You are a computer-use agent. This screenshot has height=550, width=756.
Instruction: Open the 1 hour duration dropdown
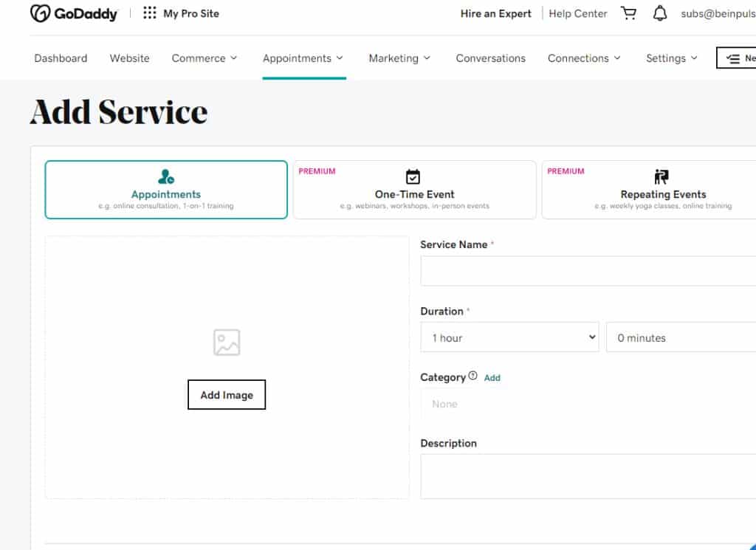click(x=509, y=337)
